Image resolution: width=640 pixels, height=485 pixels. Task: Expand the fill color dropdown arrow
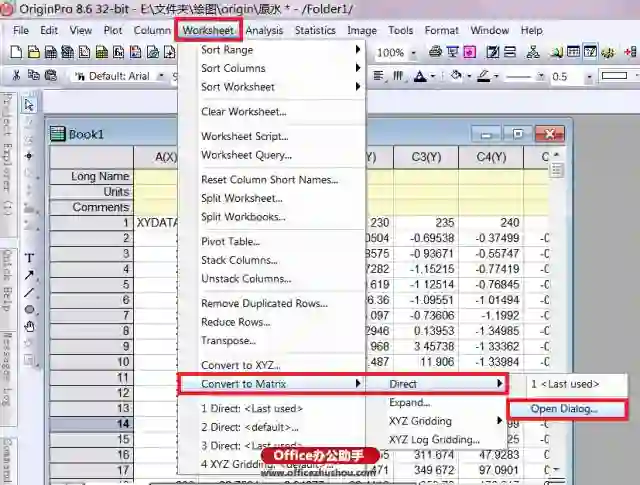pyautogui.click(x=469, y=76)
